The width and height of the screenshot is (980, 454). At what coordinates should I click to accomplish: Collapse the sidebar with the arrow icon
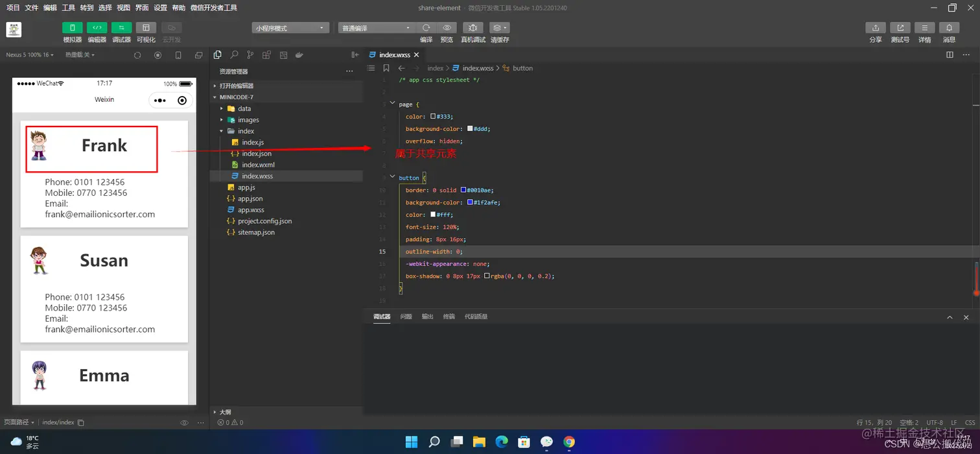[x=355, y=55]
